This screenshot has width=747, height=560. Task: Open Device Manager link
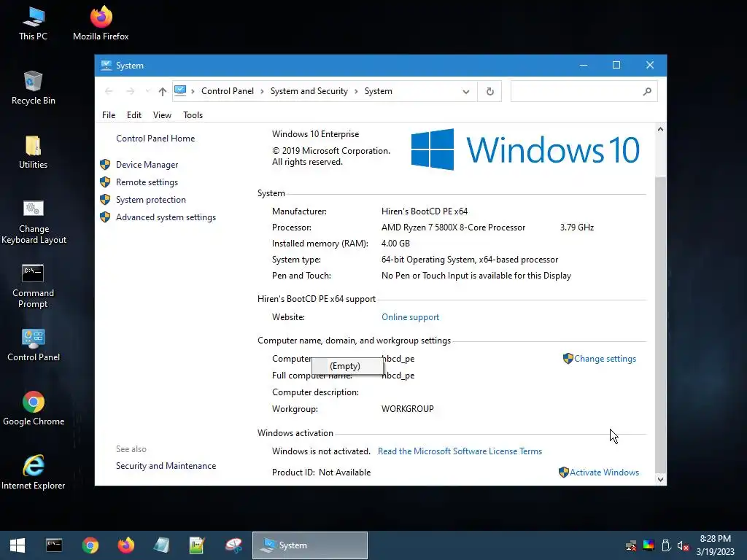pos(147,164)
